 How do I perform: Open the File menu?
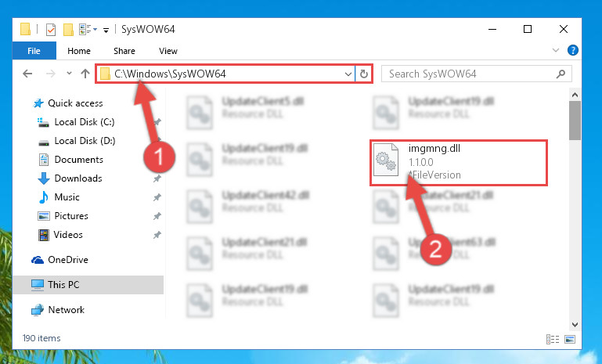[x=34, y=51]
